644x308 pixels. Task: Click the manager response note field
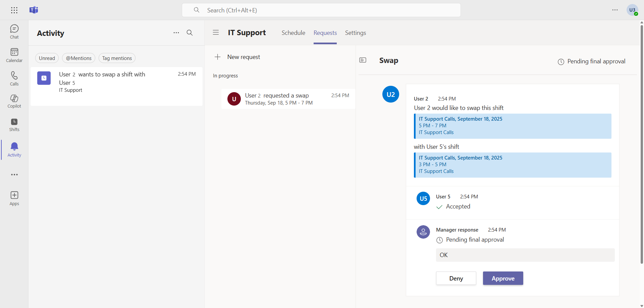(525, 255)
